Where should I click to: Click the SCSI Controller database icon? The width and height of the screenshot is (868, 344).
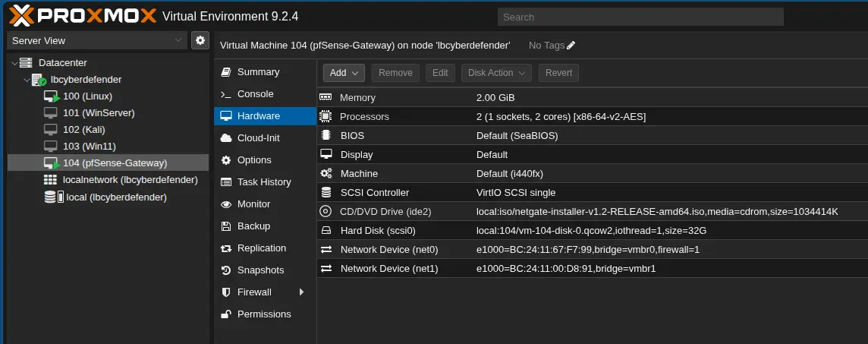tap(326, 192)
